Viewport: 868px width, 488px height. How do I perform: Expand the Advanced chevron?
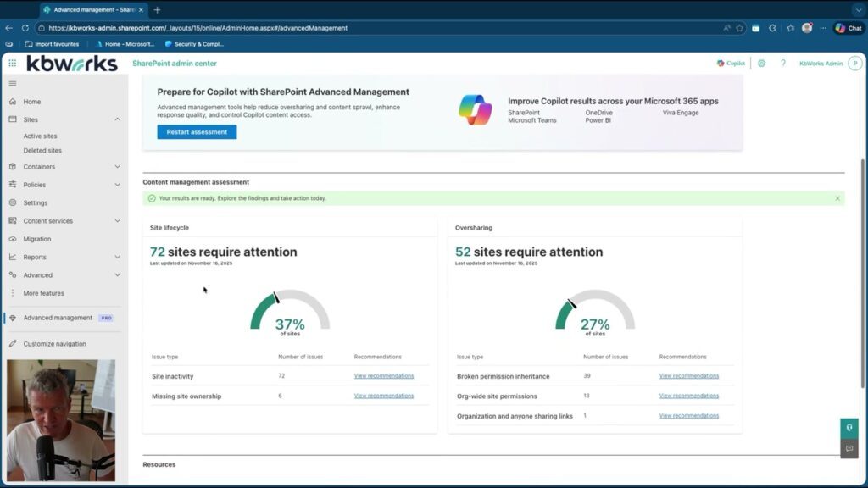(x=117, y=275)
